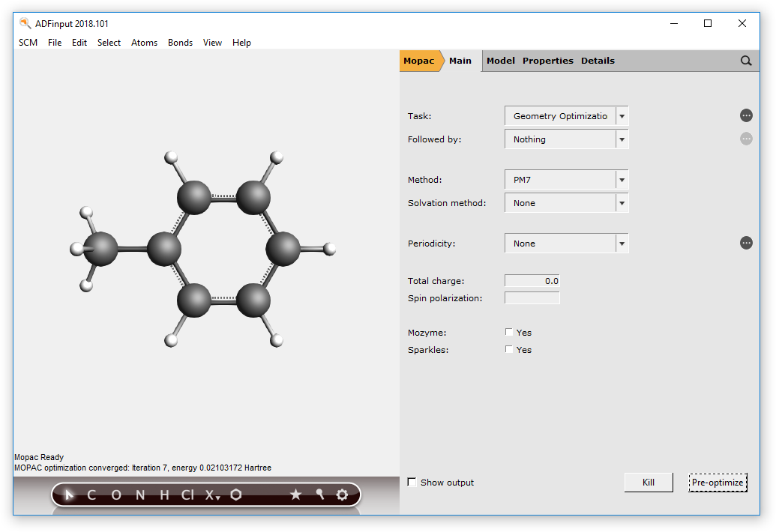Switch to the Properties tab
This screenshot has width=776, height=532.
pos(547,61)
